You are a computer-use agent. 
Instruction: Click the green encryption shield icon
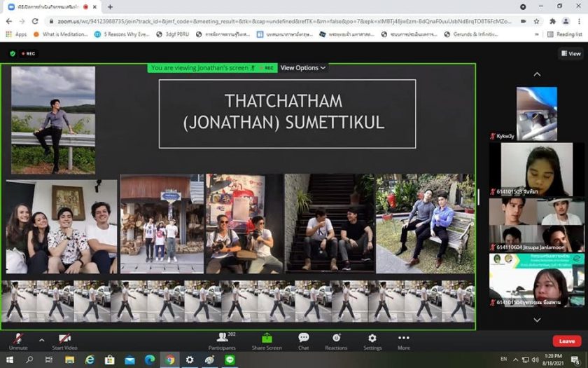pos(13,53)
